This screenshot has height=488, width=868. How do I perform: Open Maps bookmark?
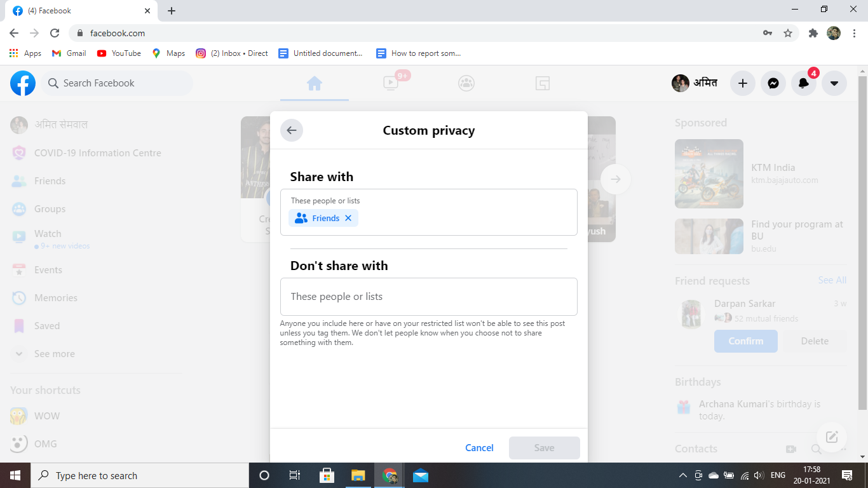[x=168, y=53]
